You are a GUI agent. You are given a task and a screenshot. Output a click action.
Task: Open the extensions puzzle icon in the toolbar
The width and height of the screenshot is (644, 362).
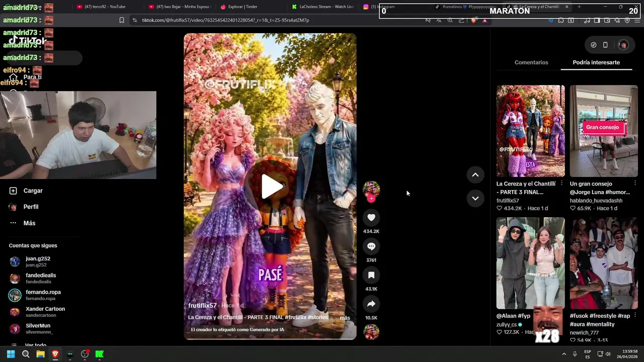(x=560, y=20)
